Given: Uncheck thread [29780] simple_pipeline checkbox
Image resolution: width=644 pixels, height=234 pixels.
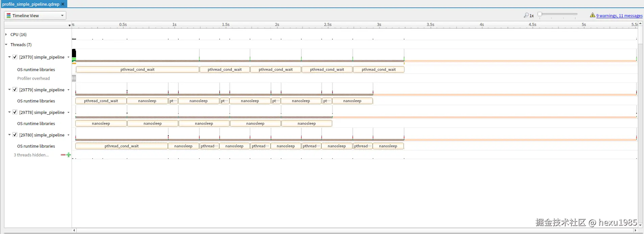Looking at the screenshot, I should (x=15, y=135).
